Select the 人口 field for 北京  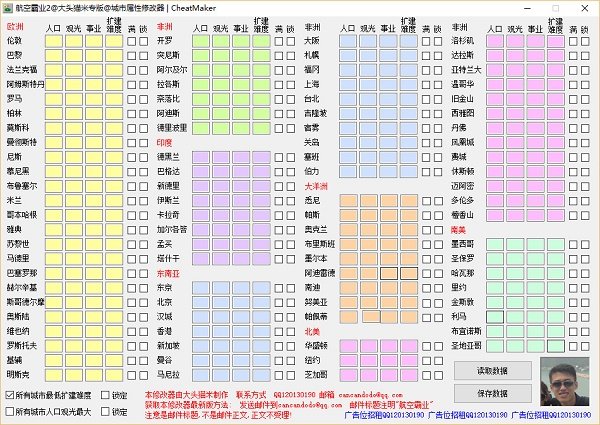(201, 303)
